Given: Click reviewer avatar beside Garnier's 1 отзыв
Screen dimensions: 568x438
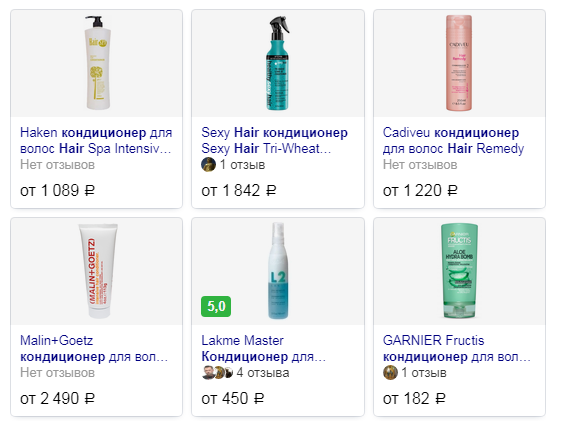Looking at the screenshot, I should coord(390,373).
